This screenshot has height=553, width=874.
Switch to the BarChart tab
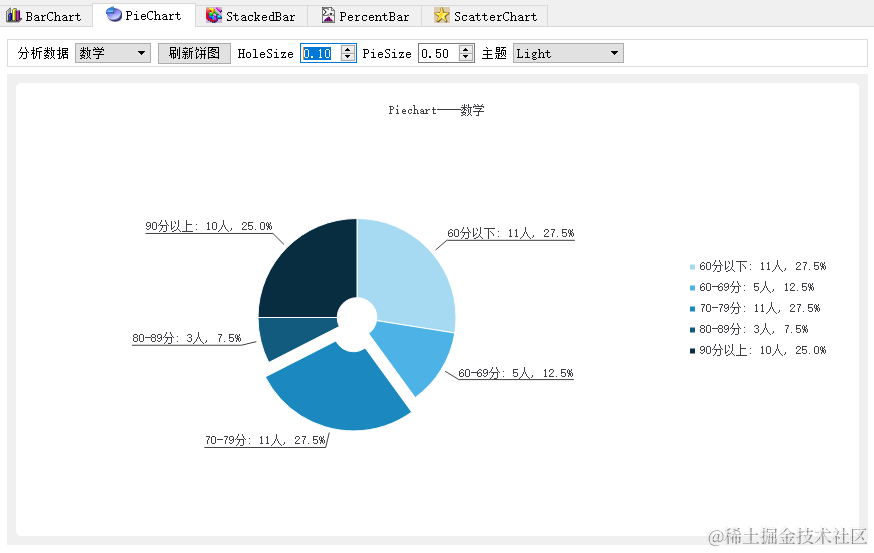click(45, 16)
